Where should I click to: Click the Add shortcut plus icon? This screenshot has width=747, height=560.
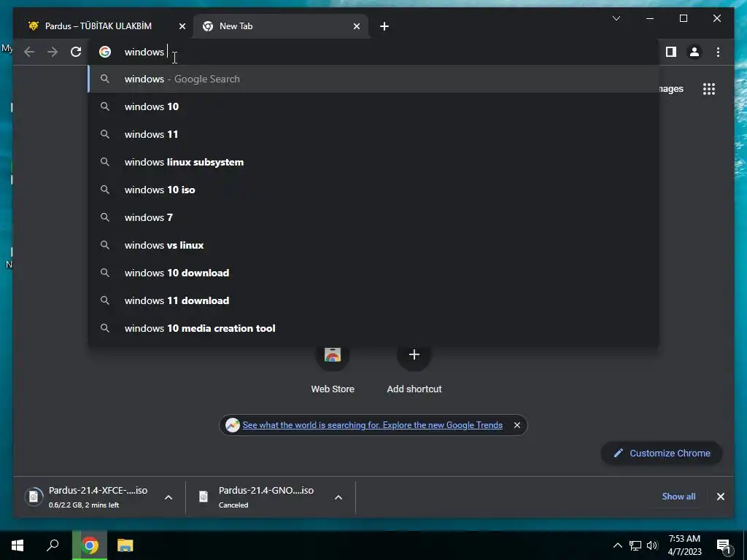click(414, 355)
